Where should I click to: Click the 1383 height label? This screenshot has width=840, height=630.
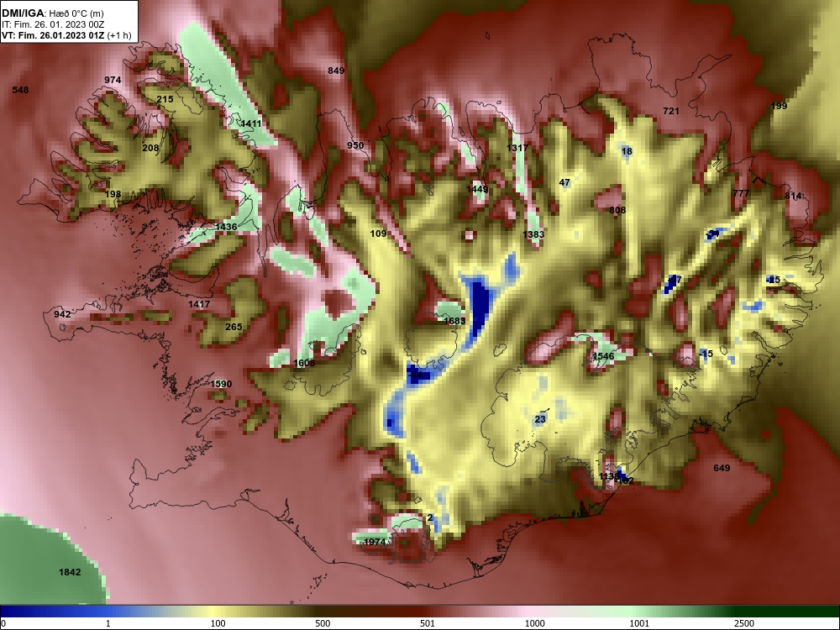(x=533, y=234)
